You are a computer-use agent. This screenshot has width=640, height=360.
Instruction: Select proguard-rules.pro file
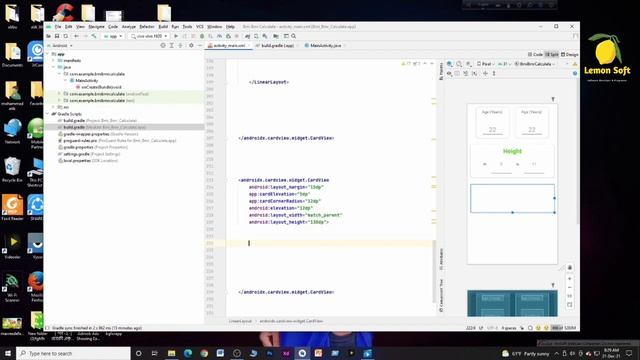click(117, 140)
